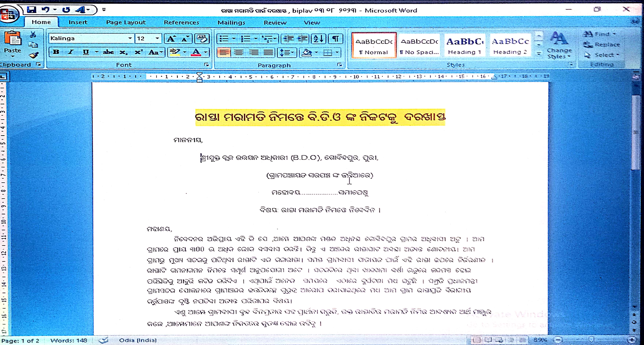Save document using Quick Access floppy icon

[32, 10]
